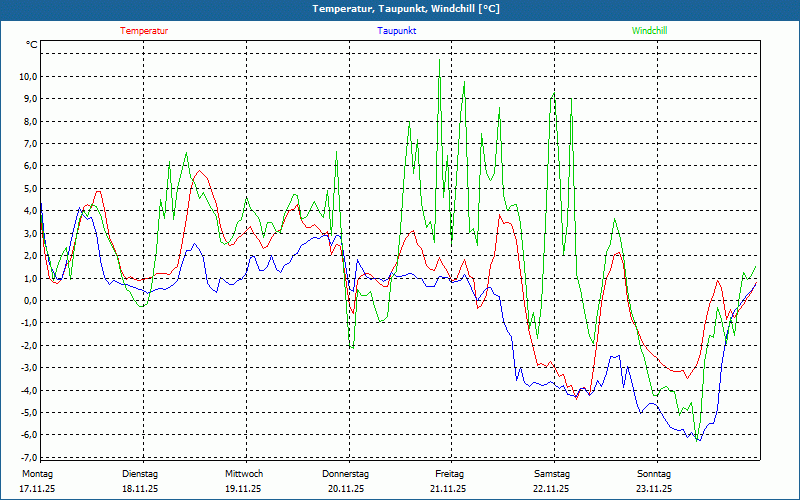Viewport: 800px width, 500px height.
Task: Click the green Windchill legend label
Action: tap(650, 31)
